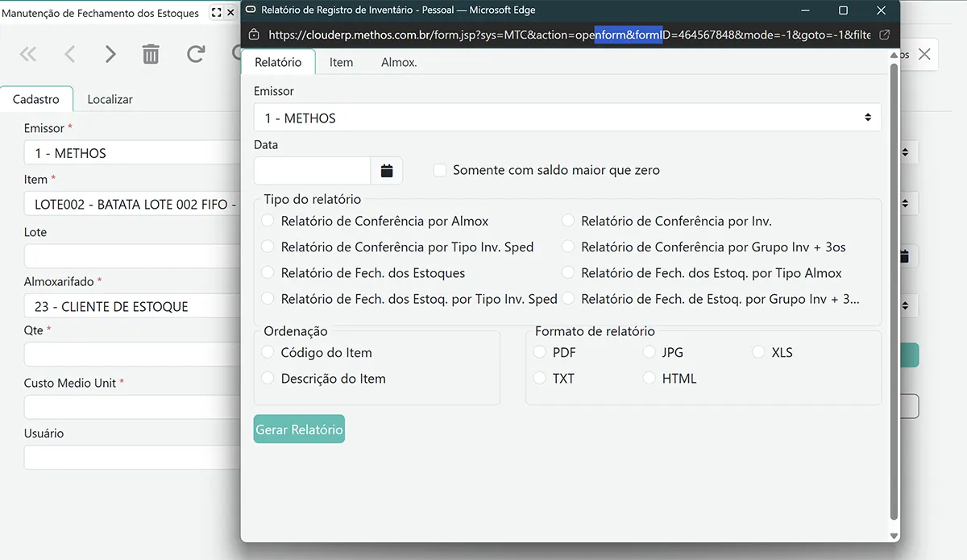The width and height of the screenshot is (967, 560).
Task: Open Cadastro tab in background window
Action: [36, 99]
